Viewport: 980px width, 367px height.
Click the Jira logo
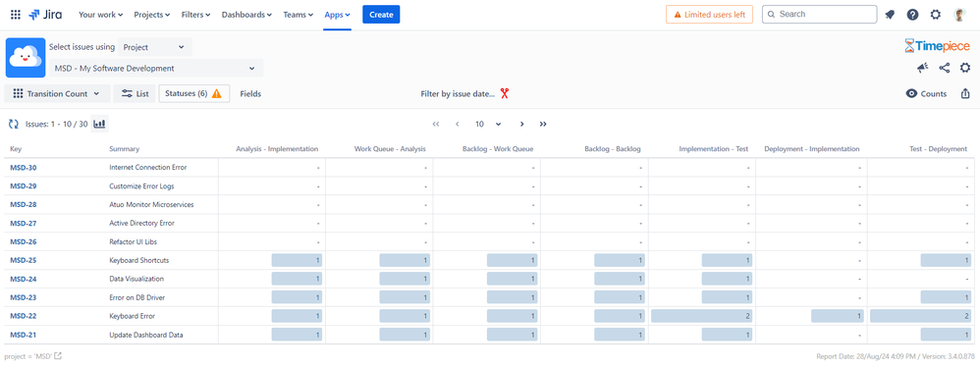(45, 15)
